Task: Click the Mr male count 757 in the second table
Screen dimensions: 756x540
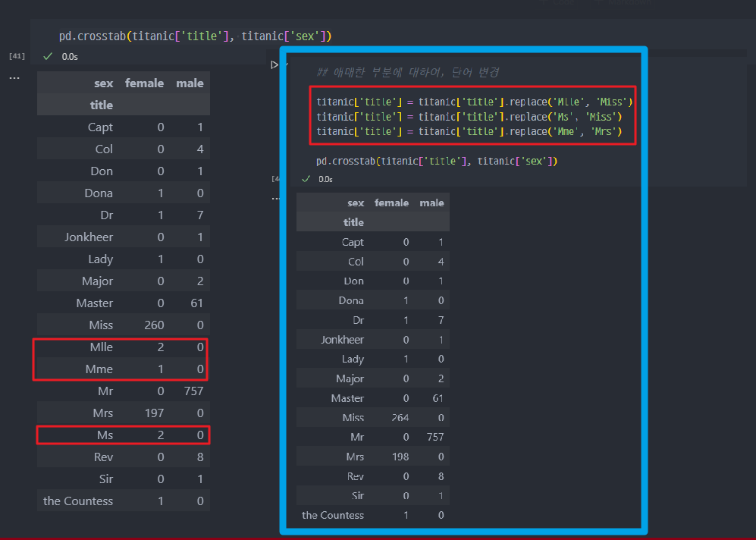Action: pos(435,438)
